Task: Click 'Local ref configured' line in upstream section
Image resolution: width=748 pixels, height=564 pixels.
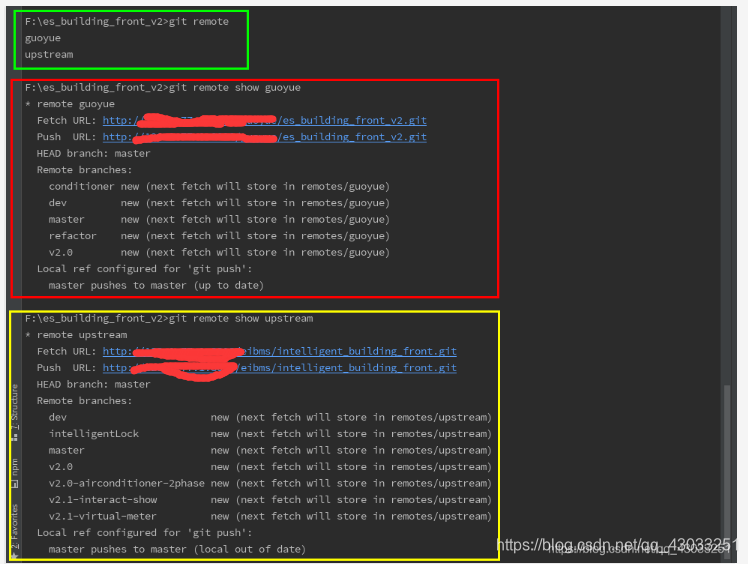Action: point(145,533)
